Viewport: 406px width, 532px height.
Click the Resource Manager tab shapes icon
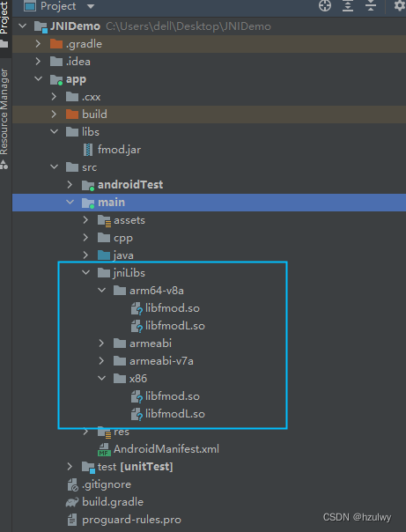pyautogui.click(x=4, y=165)
